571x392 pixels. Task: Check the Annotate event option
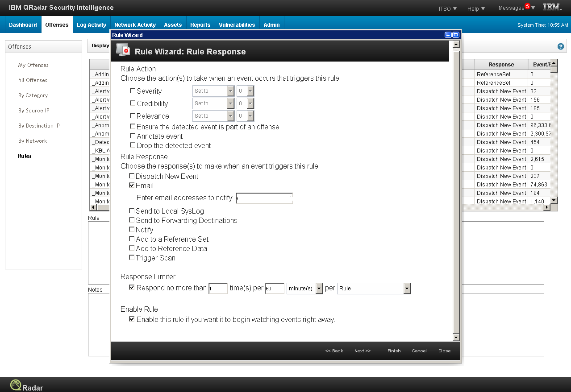pyautogui.click(x=133, y=136)
